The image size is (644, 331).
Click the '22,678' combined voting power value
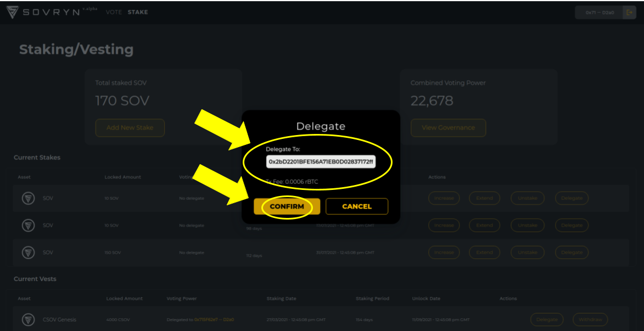tap(432, 100)
